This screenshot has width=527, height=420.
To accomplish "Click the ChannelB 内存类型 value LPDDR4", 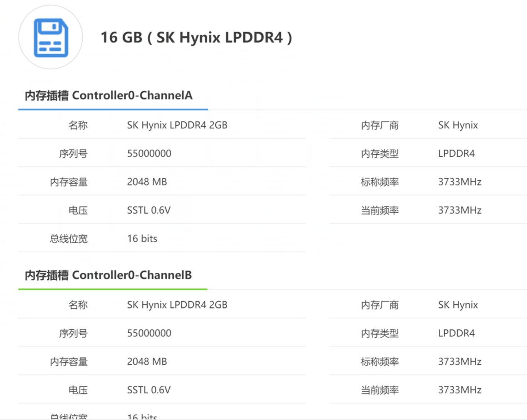I will [x=456, y=333].
